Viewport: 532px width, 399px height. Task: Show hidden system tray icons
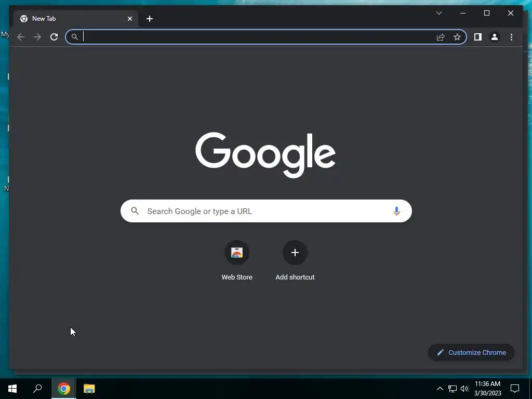[x=440, y=389]
